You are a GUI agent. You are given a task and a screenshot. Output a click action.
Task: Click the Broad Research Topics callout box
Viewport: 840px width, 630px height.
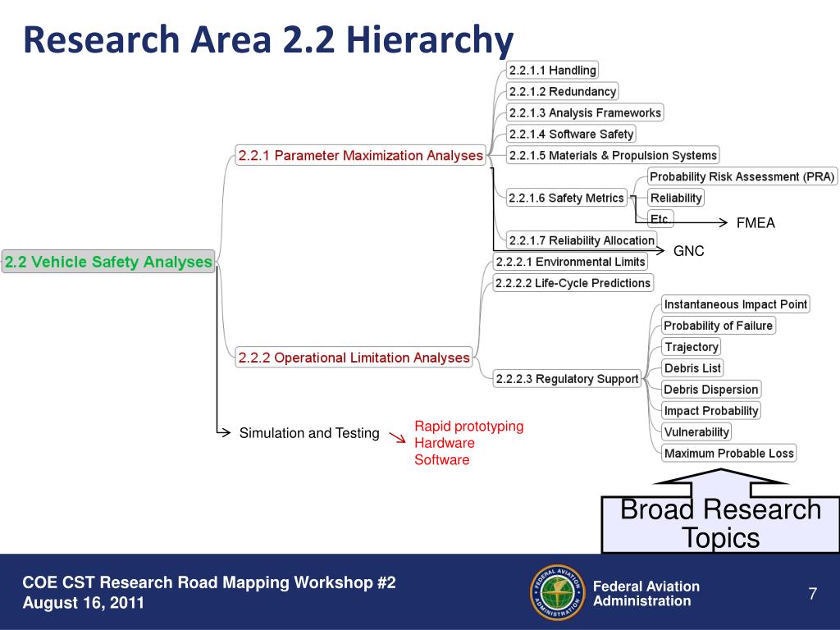click(x=720, y=523)
